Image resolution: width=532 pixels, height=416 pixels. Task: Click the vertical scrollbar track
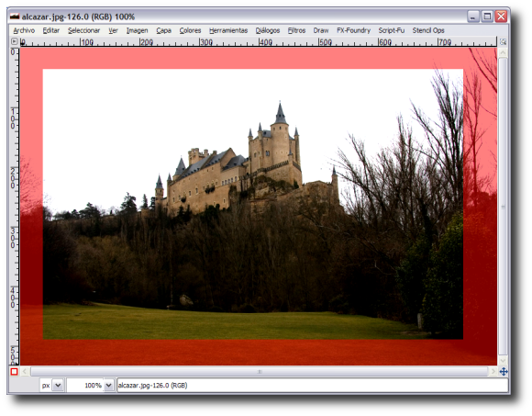coord(504,206)
